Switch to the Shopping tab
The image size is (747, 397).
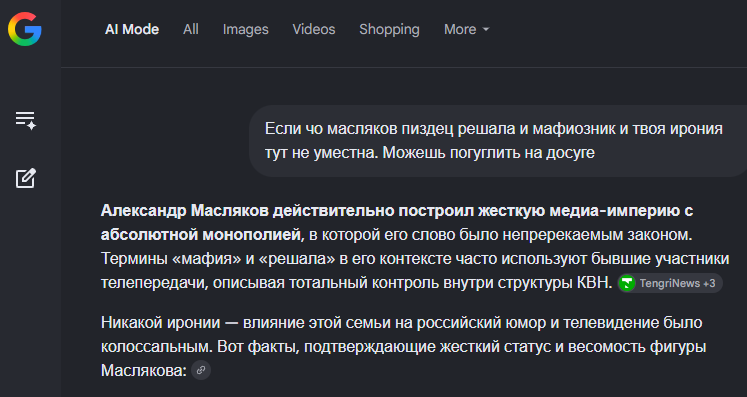pos(389,30)
